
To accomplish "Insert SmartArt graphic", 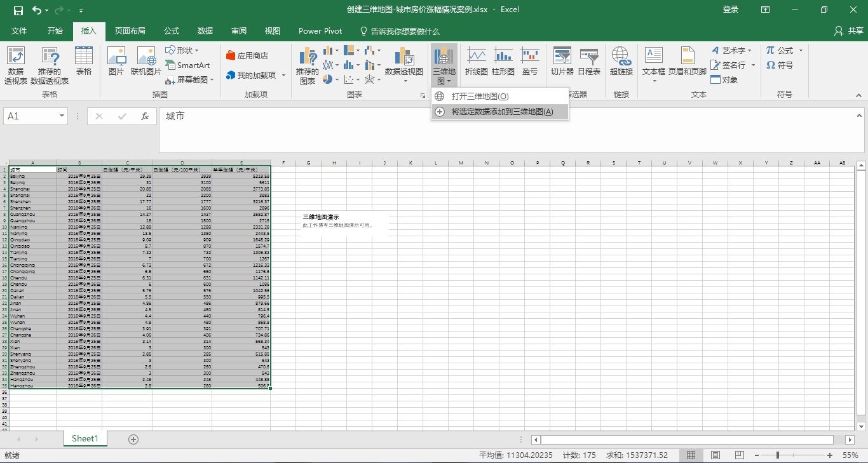I will click(188, 65).
